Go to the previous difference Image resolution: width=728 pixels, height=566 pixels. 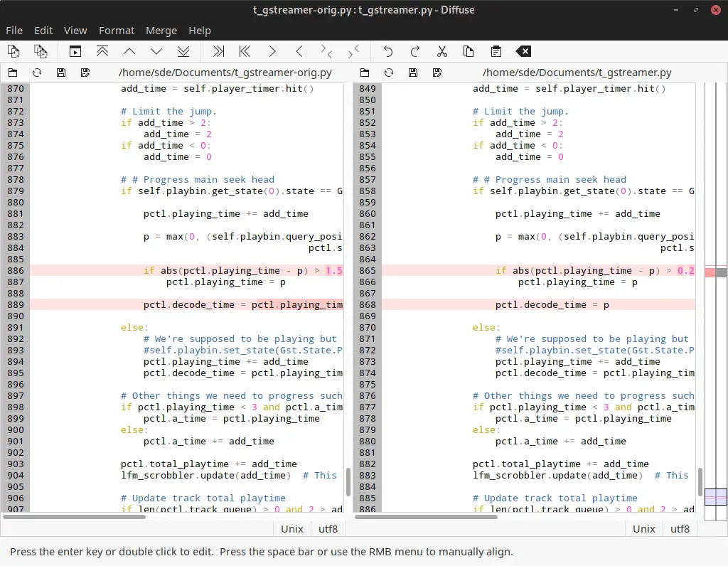click(129, 51)
